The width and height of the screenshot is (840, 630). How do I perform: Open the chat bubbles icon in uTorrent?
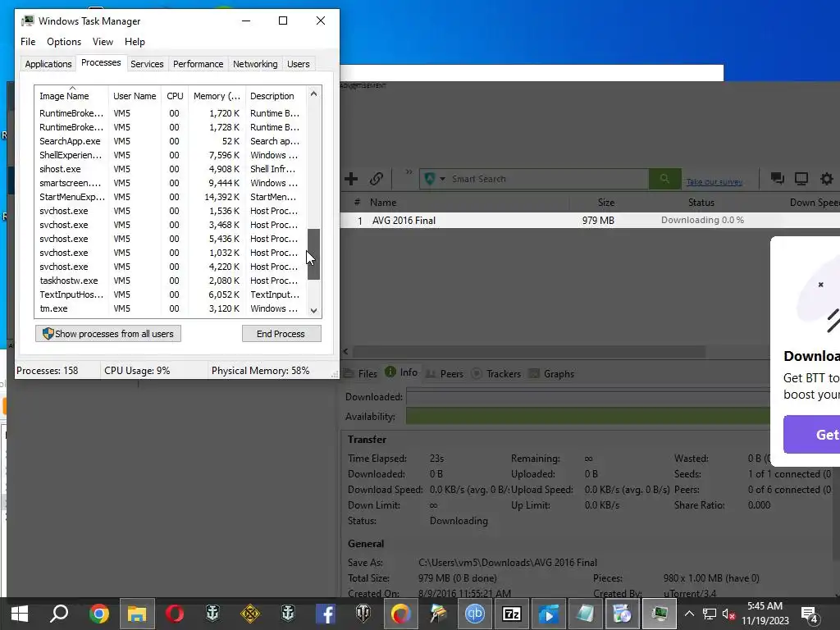point(778,178)
